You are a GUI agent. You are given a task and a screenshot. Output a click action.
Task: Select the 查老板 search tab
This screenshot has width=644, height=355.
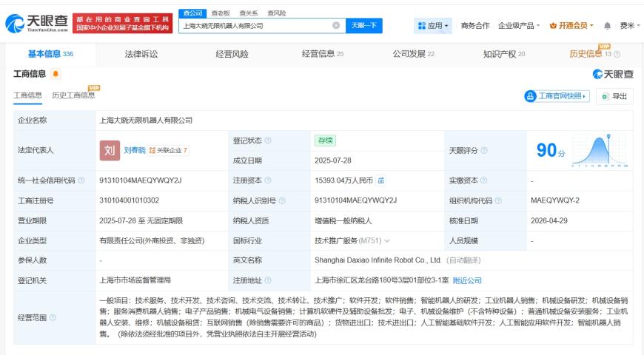click(221, 13)
